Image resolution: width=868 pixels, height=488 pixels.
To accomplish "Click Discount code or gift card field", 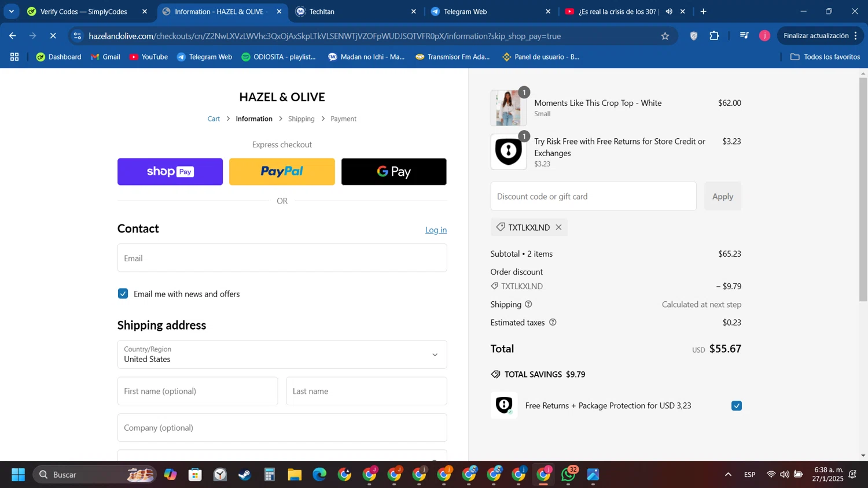I will click(x=593, y=197).
